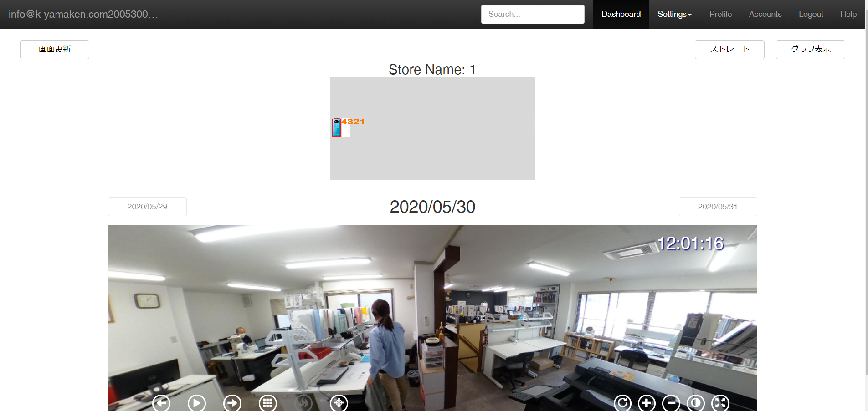The width and height of the screenshot is (868, 411).
Task: Click the crosshair target icon
Action: click(x=339, y=403)
